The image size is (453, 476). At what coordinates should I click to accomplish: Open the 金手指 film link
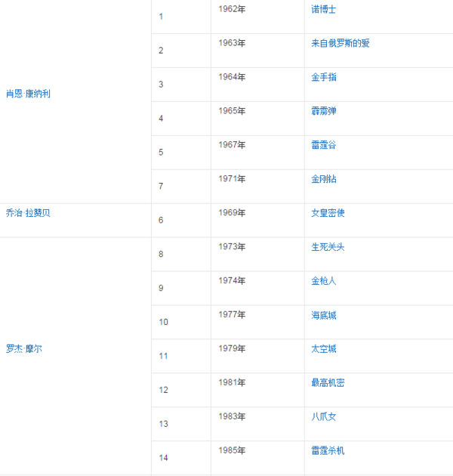(323, 77)
